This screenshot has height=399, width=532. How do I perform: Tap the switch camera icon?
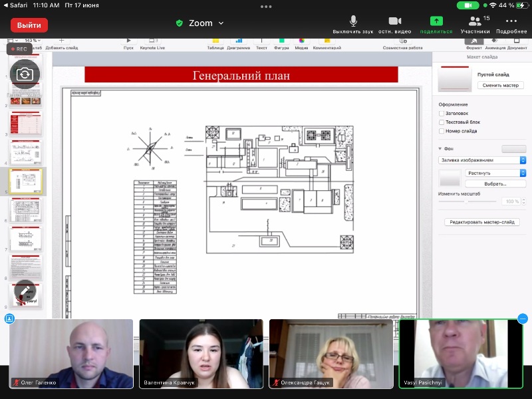point(25,74)
